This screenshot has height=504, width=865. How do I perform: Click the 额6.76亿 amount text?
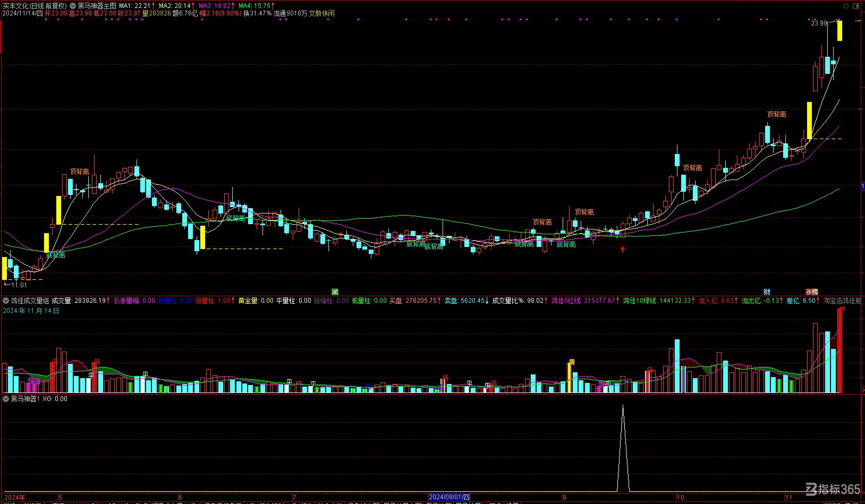click(x=185, y=13)
